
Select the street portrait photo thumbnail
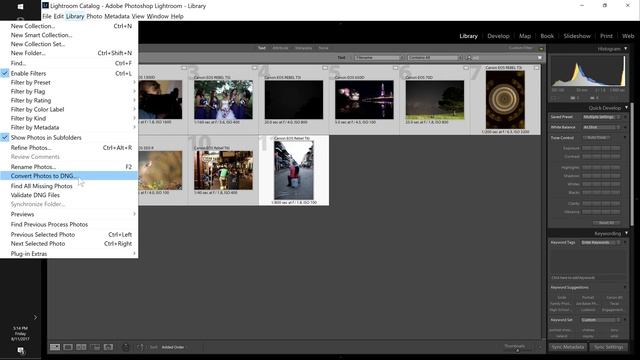(294, 170)
